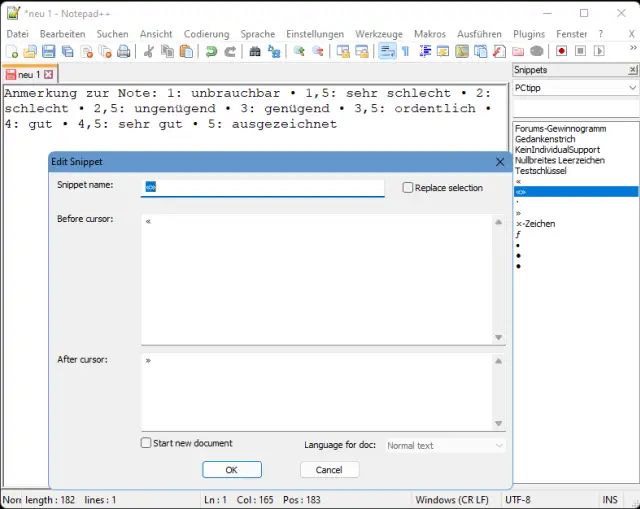Paste clipboard using the Paste toolbar icon

click(x=186, y=51)
